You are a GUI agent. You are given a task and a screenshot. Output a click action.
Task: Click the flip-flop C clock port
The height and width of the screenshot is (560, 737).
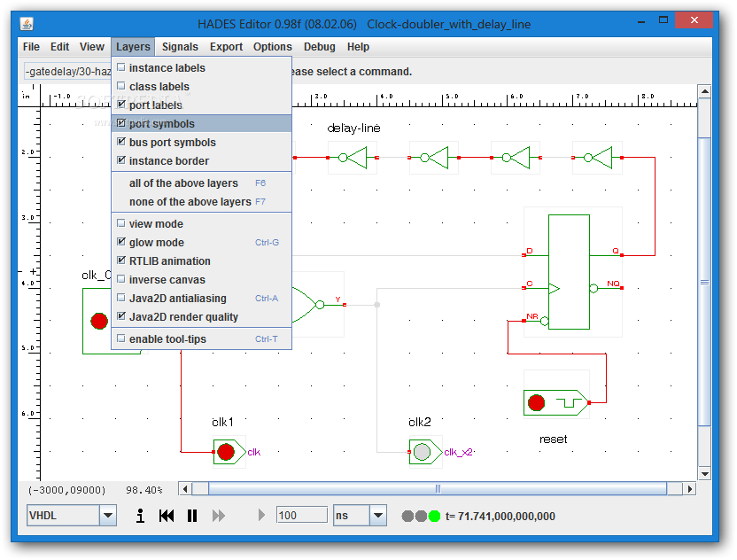click(524, 288)
